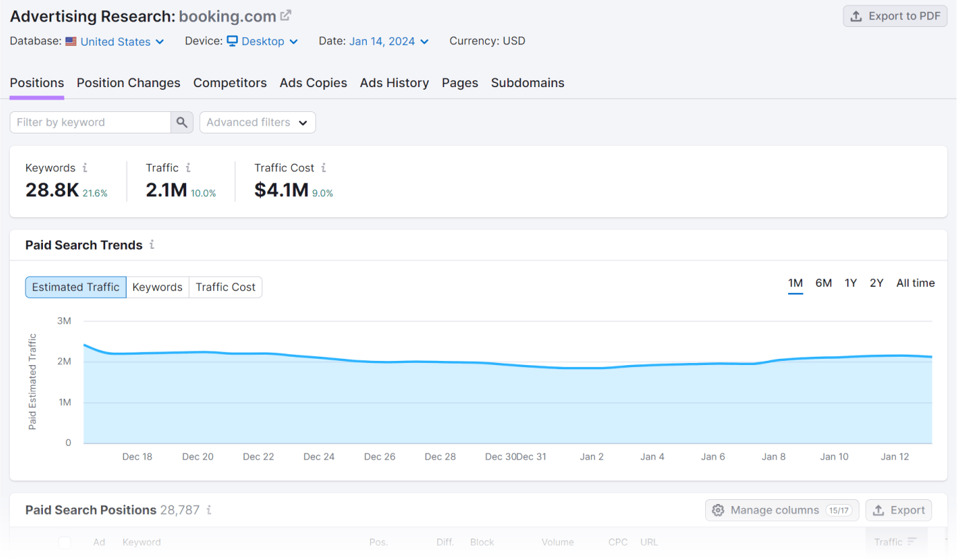Click the monitor icon beside Desktop device
The image size is (957, 560).
pyautogui.click(x=232, y=41)
